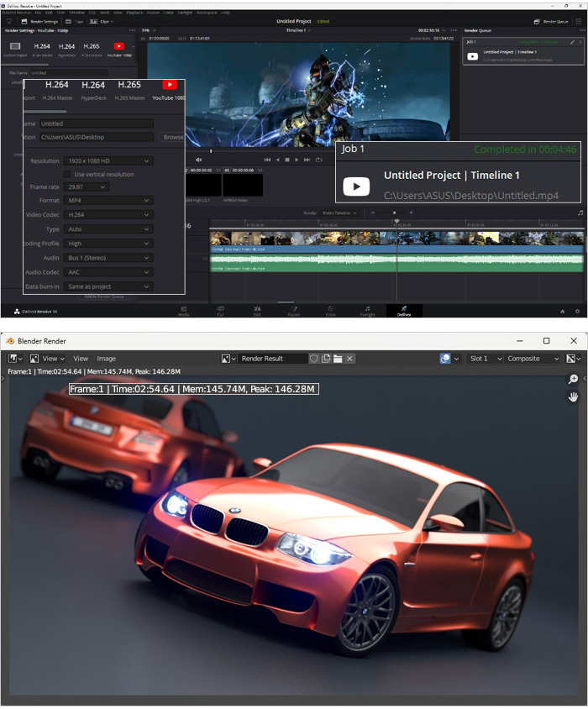Zoom out timeline with minus icon

(x=373, y=213)
